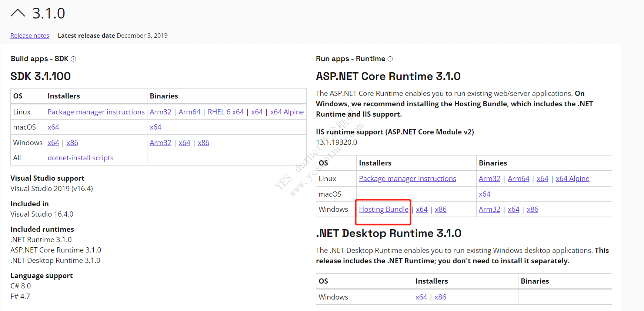Click the info icon beside Run apps - Runtime

pos(390,59)
